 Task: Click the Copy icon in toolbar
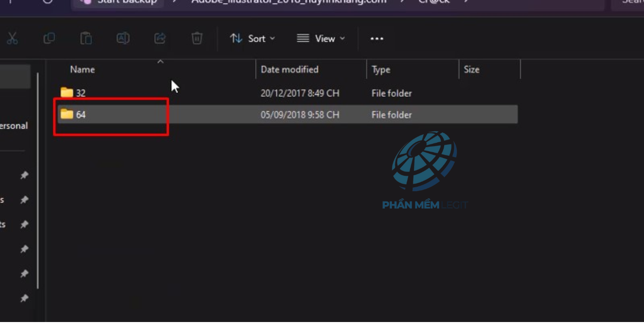[x=49, y=39]
